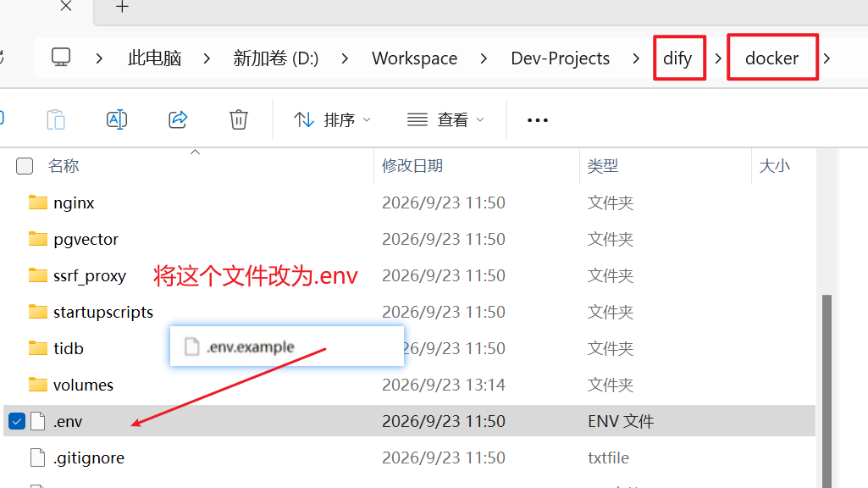Screen dimensions: 868x488
Task: Click the Share icon in toolbar
Action: 178,119
